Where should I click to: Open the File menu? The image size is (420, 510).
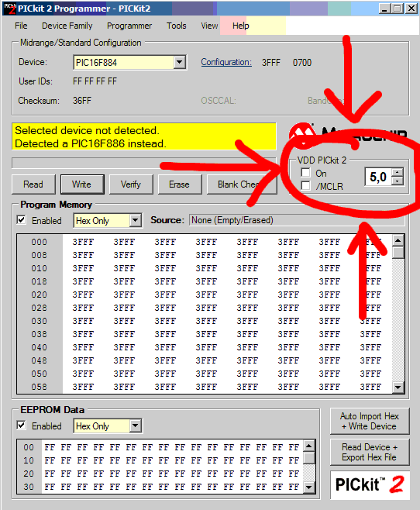[x=21, y=26]
